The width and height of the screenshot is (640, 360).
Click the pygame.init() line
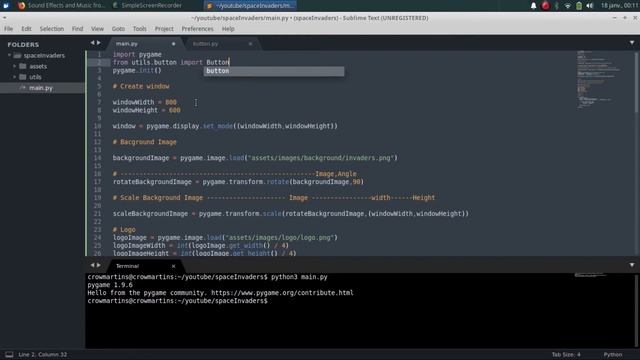(137, 71)
